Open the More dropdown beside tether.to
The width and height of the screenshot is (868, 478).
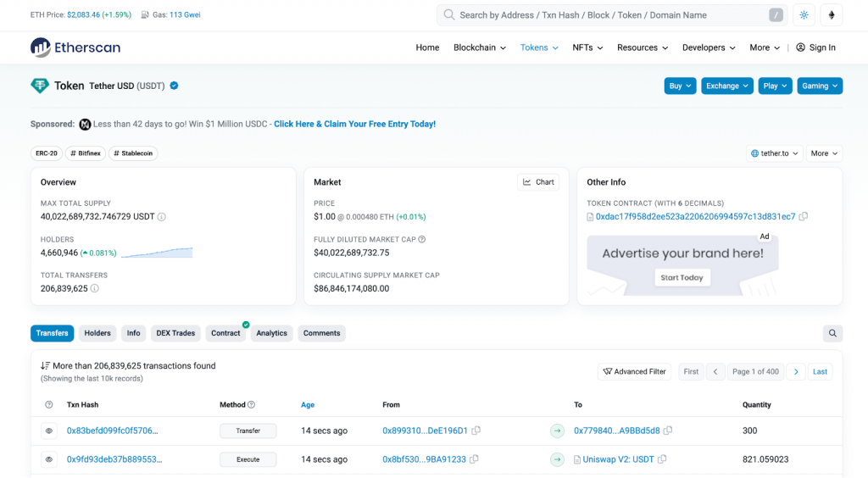click(x=824, y=153)
